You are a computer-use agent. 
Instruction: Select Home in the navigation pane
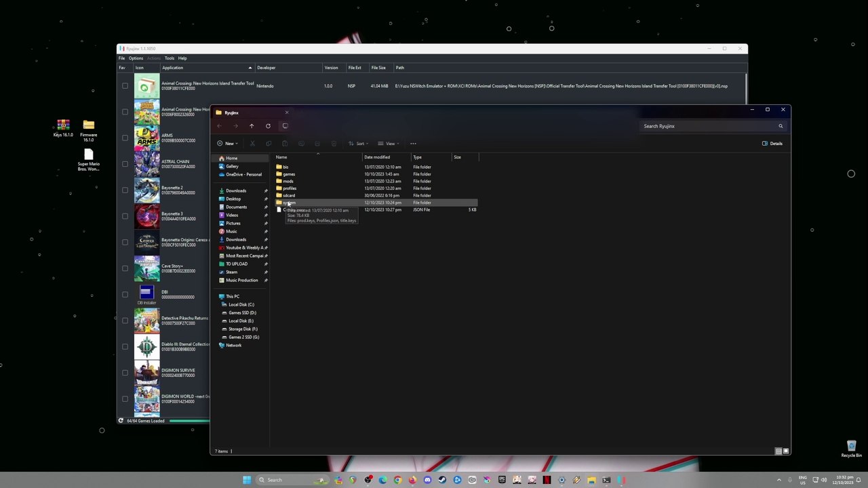point(231,158)
